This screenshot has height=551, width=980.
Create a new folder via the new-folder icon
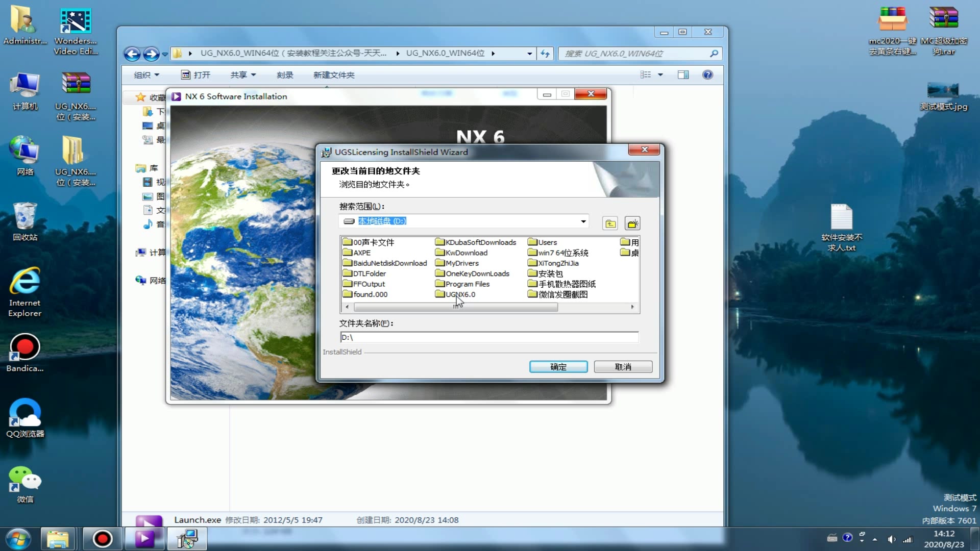[632, 223]
